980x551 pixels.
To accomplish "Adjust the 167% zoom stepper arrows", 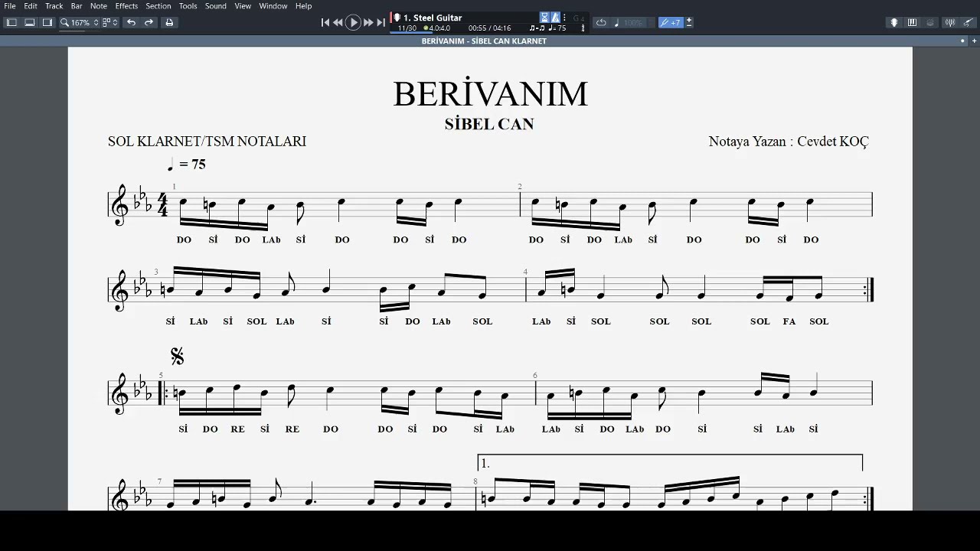I will (96, 23).
